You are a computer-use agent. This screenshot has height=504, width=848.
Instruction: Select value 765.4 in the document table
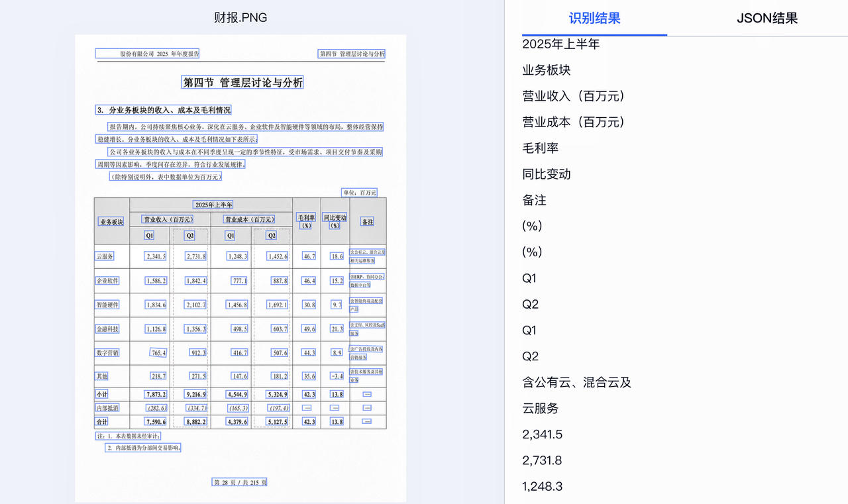point(158,353)
